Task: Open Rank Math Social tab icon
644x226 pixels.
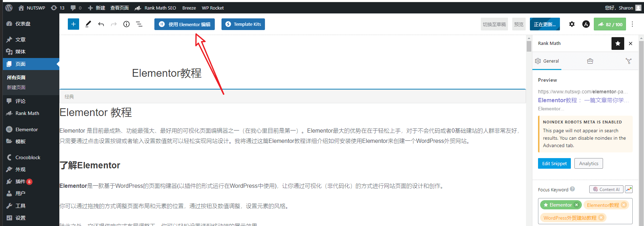Action: tap(628, 61)
